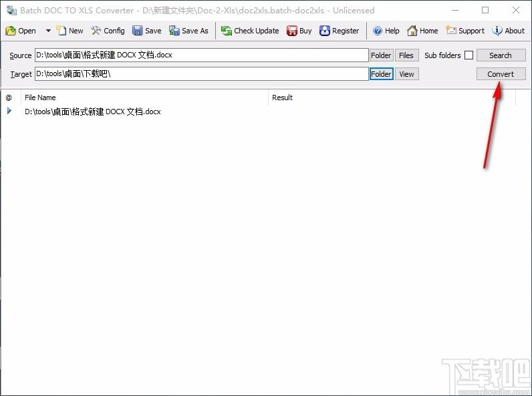Start conversion with the Convert button

[501, 74]
